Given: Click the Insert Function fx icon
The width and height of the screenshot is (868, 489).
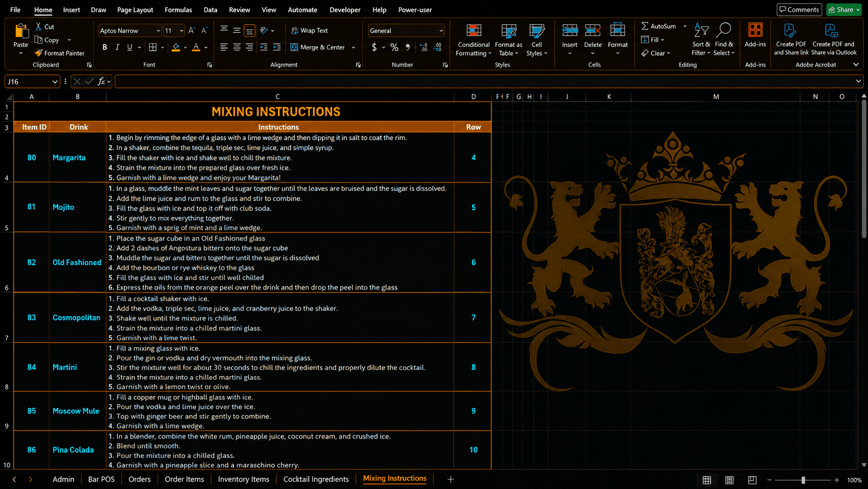Looking at the screenshot, I should [102, 82].
